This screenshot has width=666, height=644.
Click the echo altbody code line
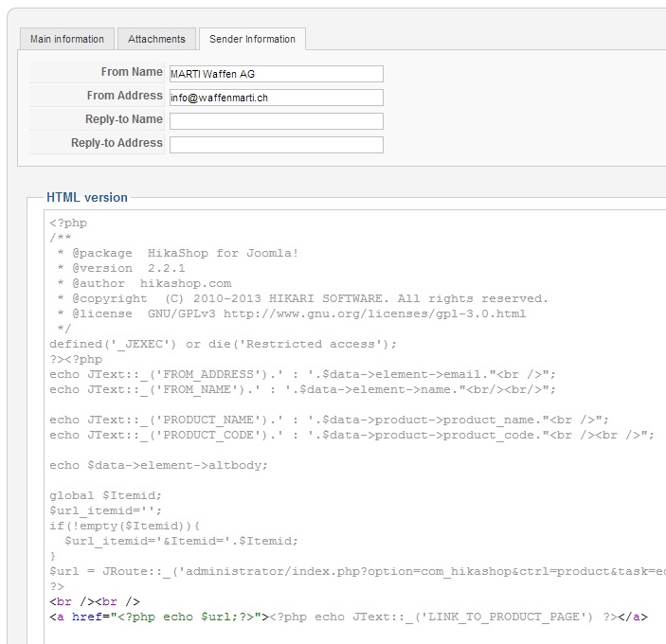click(x=159, y=465)
